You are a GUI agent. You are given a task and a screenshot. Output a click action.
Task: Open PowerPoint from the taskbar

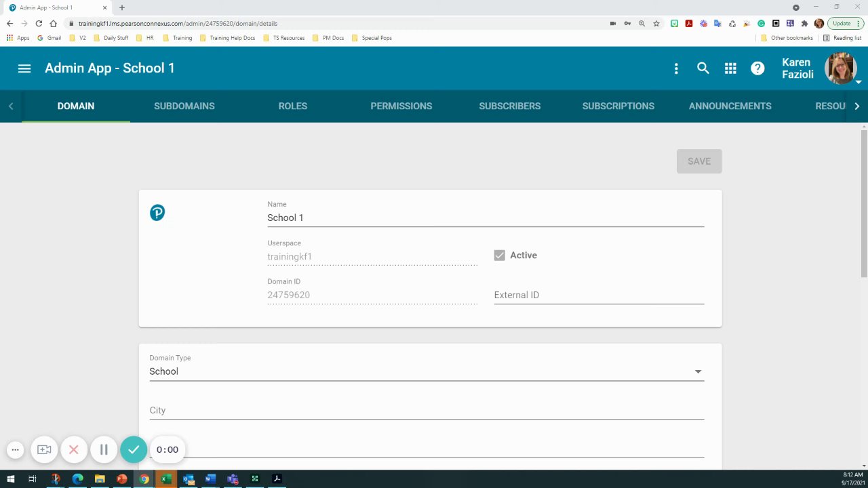(122, 479)
